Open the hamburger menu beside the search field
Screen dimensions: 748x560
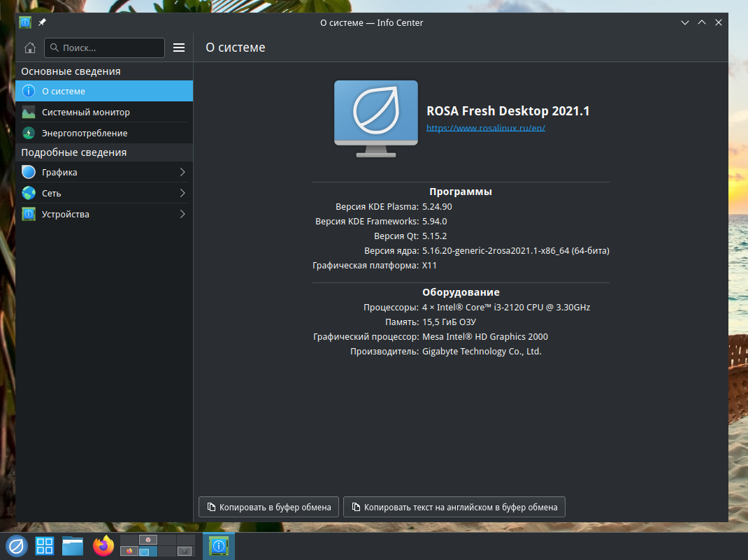(x=179, y=48)
